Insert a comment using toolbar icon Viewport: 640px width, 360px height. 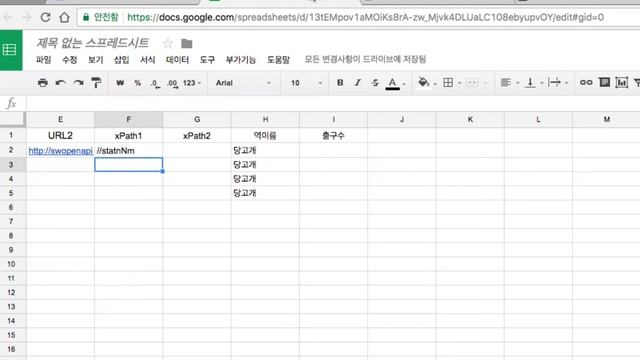(x=604, y=83)
